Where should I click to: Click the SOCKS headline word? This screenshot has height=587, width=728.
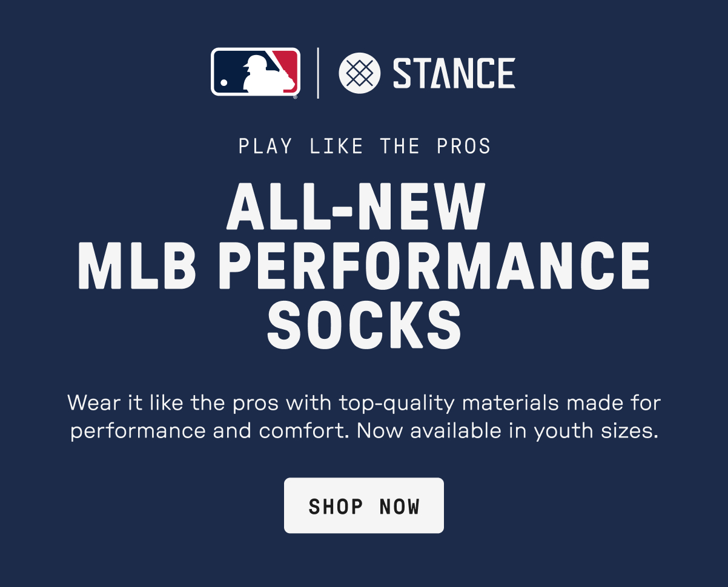364,326
